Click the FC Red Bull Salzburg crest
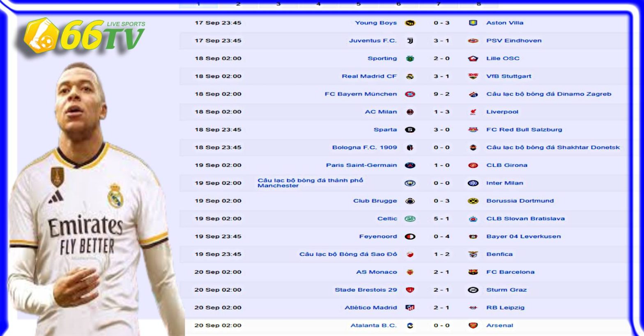Screen dimensions: 644x336 point(473,130)
